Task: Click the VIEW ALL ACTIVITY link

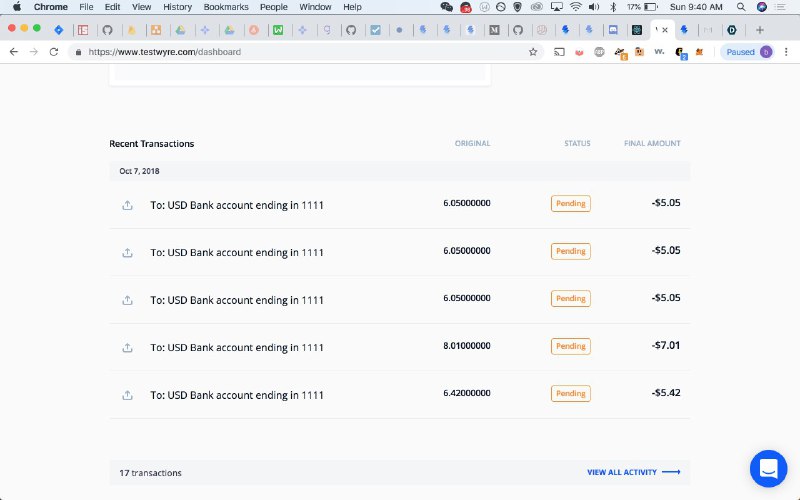Action: [x=634, y=472]
